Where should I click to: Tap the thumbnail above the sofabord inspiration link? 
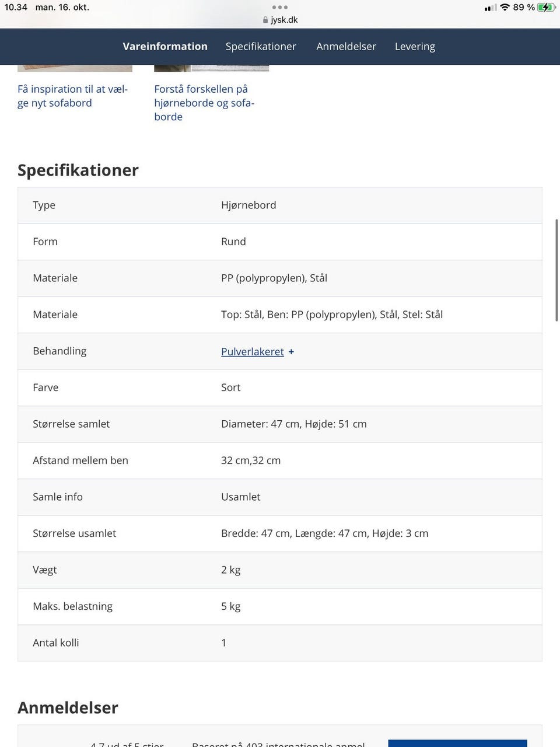75,68
